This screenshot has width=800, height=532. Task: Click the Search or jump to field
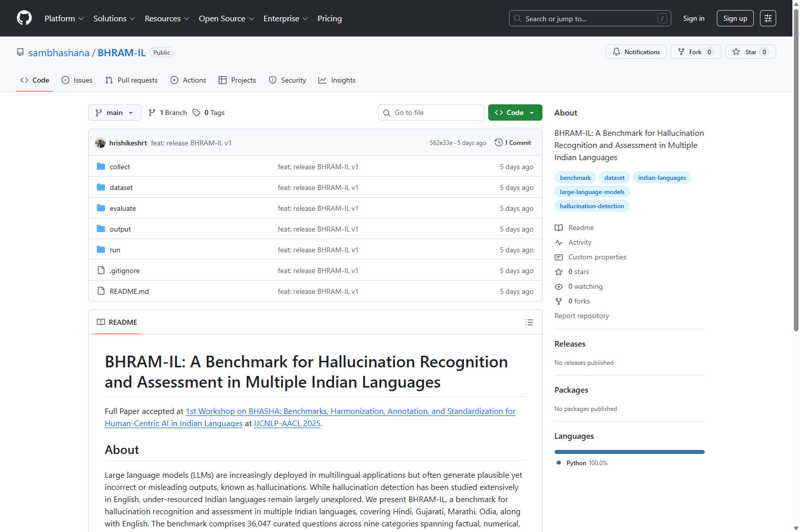pyautogui.click(x=590, y=18)
